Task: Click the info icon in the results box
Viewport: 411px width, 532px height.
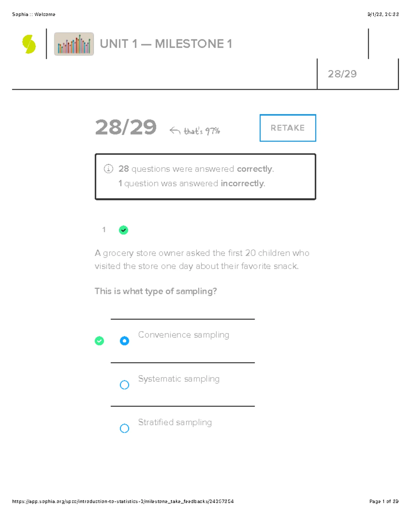Action: click(108, 169)
